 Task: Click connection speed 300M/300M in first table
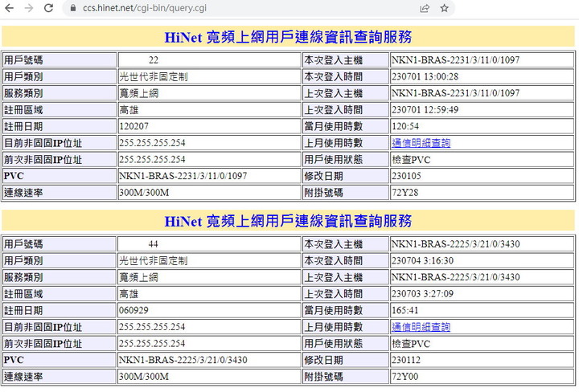pos(144,192)
